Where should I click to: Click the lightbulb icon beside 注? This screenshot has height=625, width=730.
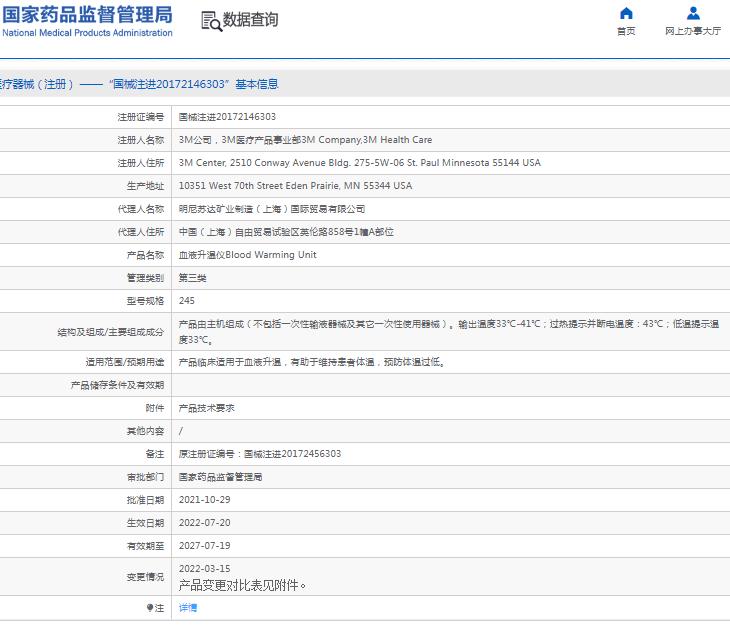pyautogui.click(x=150, y=608)
